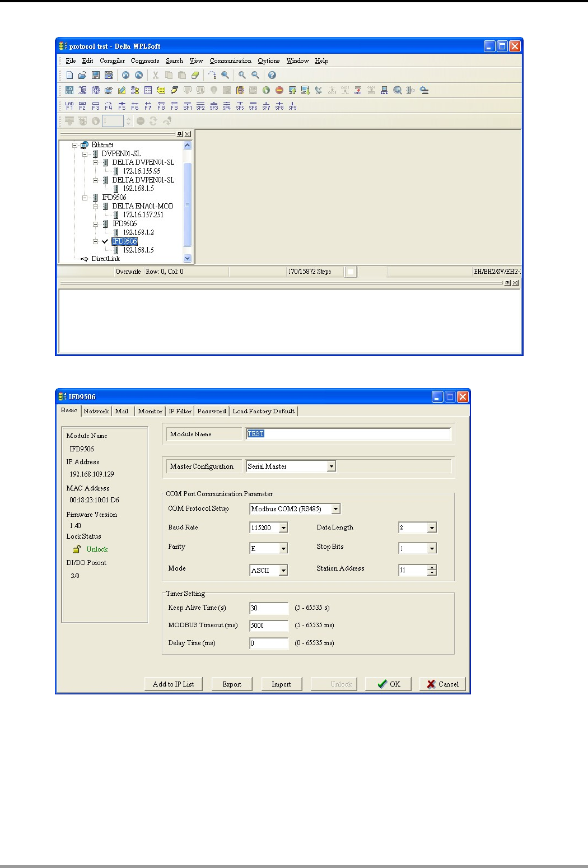Viewport: 588px width, 868px height.
Task: Open the Parity dropdown
Action: pos(283,549)
